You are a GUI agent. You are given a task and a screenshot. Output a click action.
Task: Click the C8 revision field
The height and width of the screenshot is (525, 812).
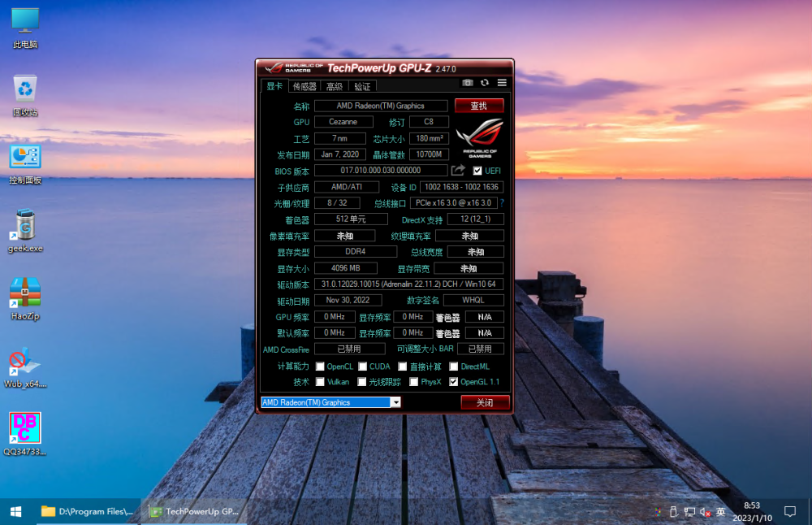point(429,122)
